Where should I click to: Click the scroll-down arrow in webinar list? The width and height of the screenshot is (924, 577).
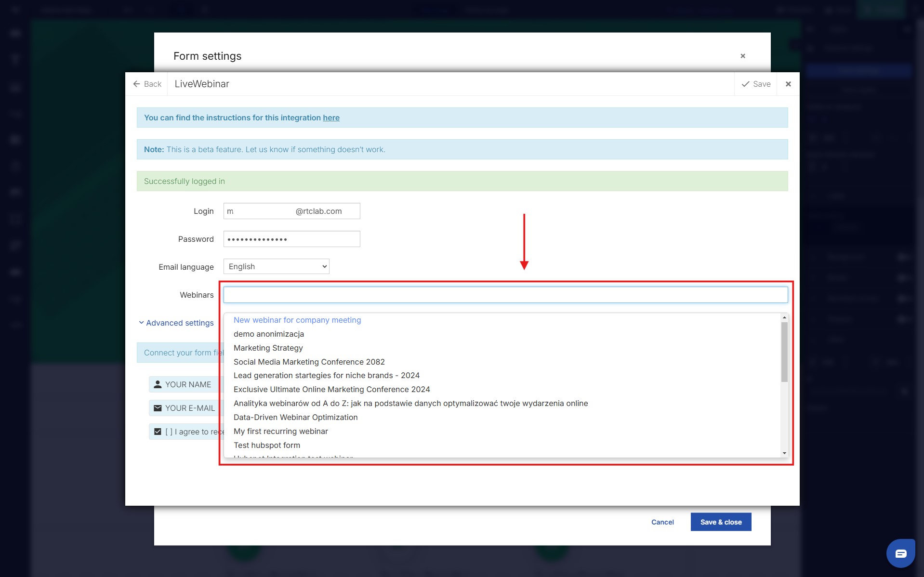pos(784,453)
